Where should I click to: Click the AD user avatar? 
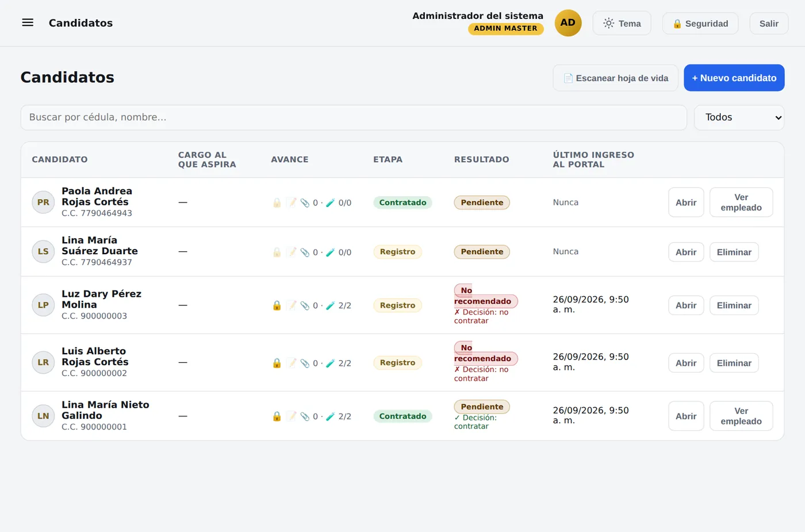point(568,23)
